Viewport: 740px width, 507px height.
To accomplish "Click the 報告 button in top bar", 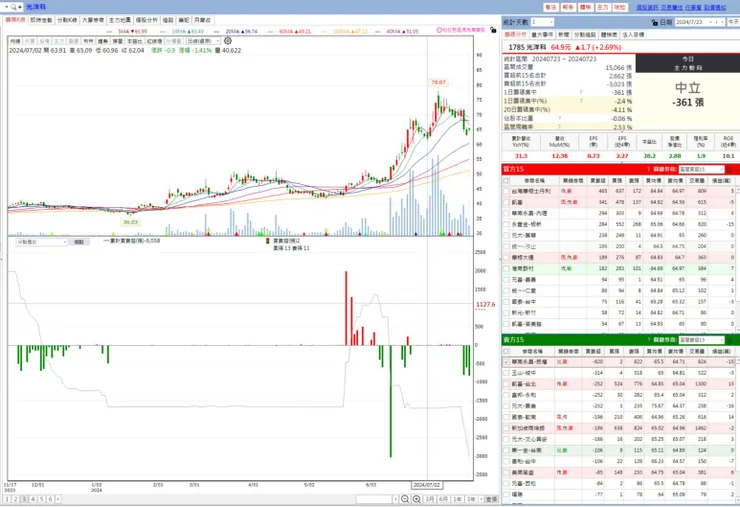I will click(x=568, y=7).
